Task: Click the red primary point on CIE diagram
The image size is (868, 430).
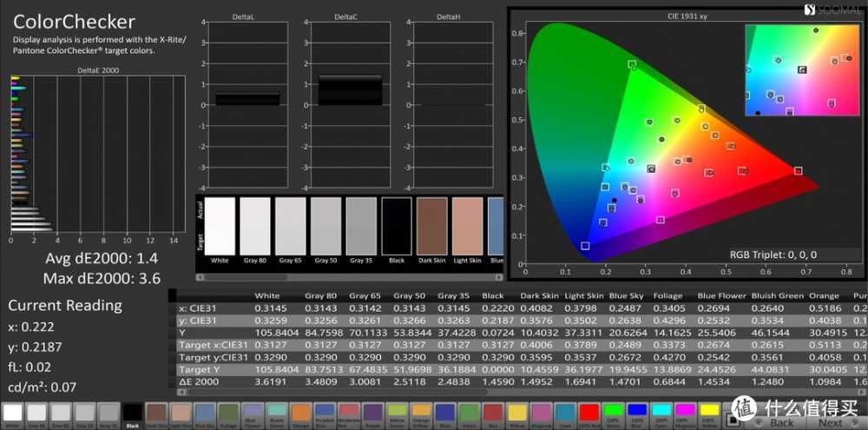Action: (798, 170)
